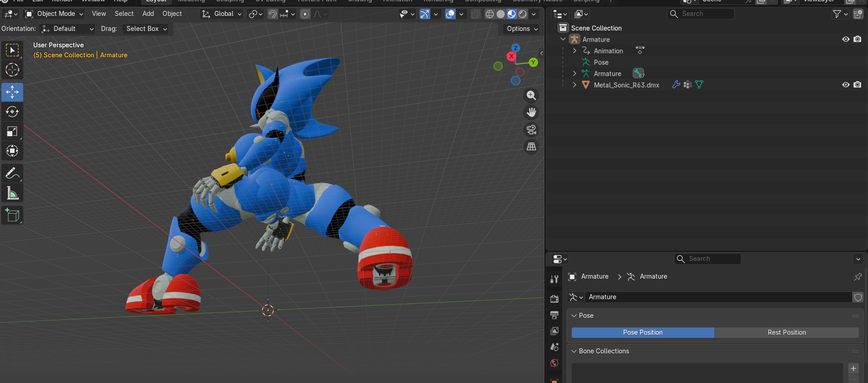Open the Add menu in viewport header
This screenshot has width=868, height=383.
coord(148,14)
